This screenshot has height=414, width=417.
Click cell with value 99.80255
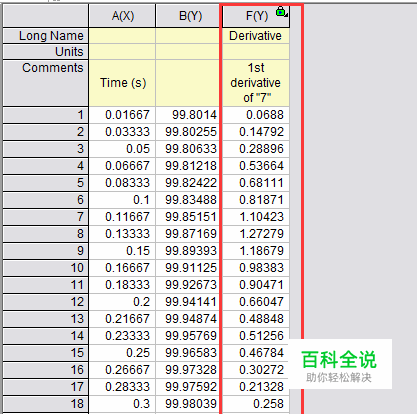(x=189, y=132)
